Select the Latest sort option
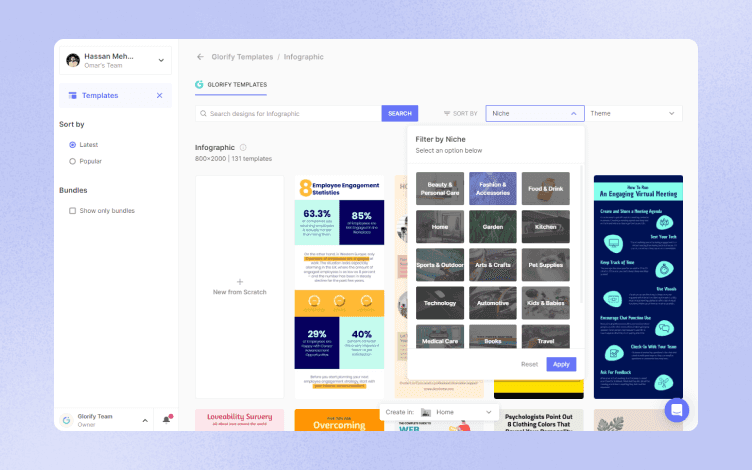752x470 pixels. click(72, 144)
